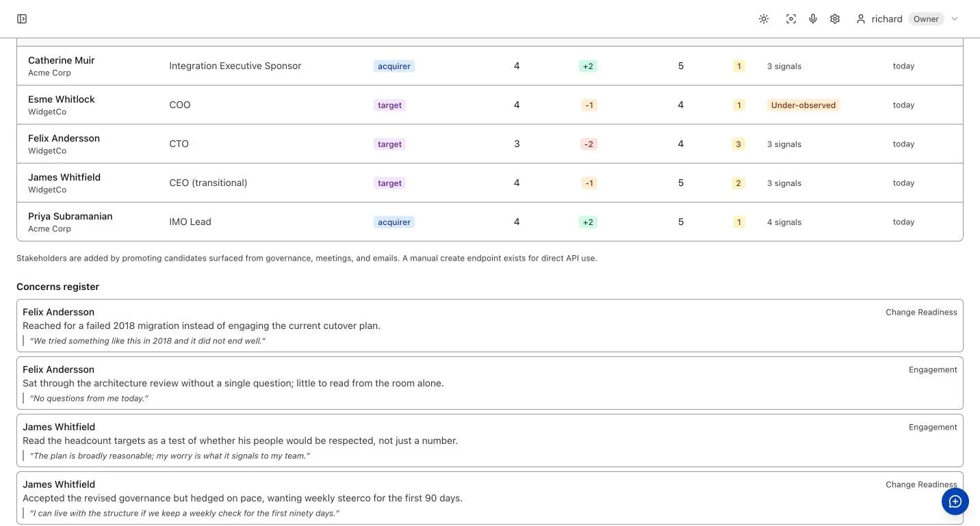Click Engagement label on headcount targets concern

pos(933,427)
